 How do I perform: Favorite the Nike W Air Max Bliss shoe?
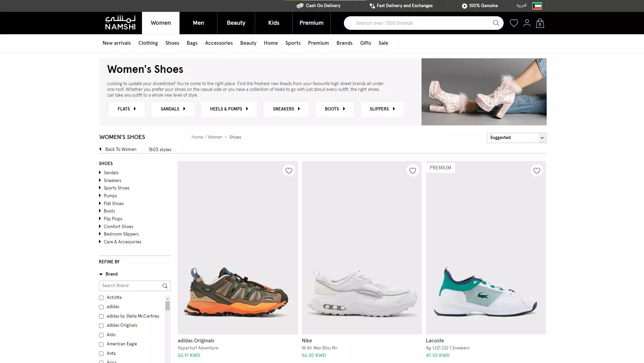(x=413, y=171)
